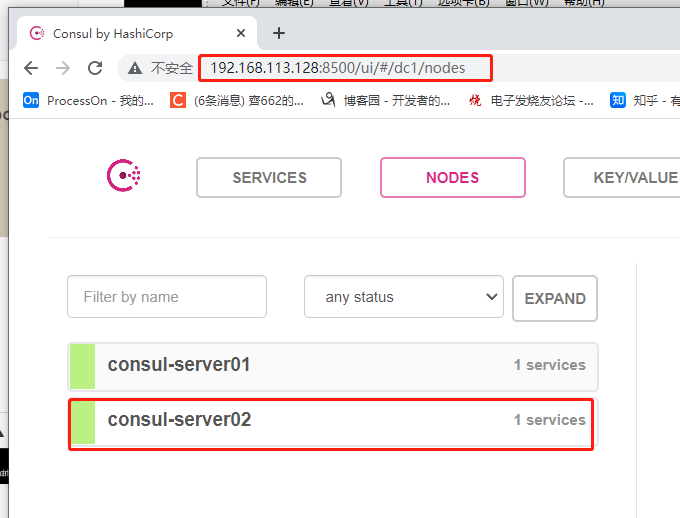The width and height of the screenshot is (680, 518).
Task: Open the 知乎 bookmark
Action: tap(644, 101)
